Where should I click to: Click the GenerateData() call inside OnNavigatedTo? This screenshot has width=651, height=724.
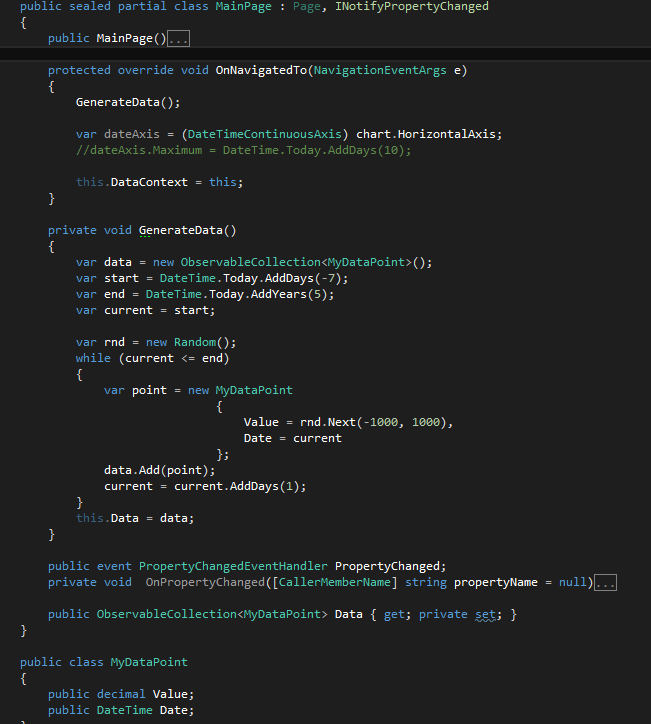(x=128, y=102)
